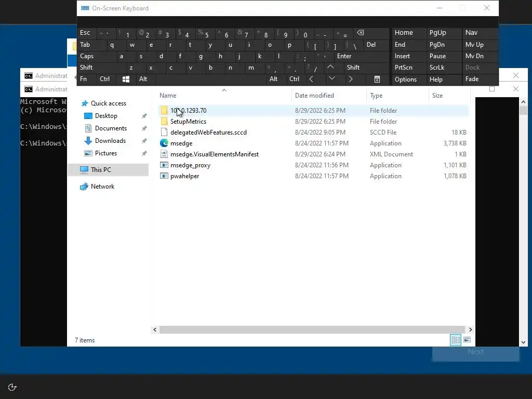The width and height of the screenshot is (532, 399).
Task: Switch to large icons view layout
Action: coord(467,340)
